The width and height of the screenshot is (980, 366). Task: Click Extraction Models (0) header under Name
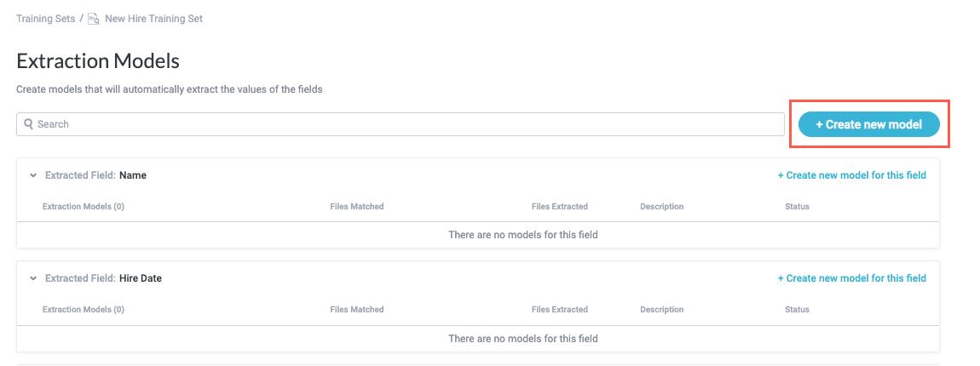84,207
